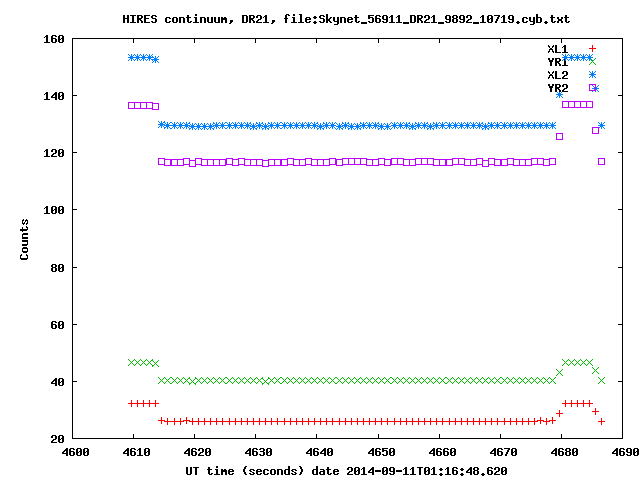The height and width of the screenshot is (480, 640).
Task: Click the red plus XL1 legend marker
Action: [x=592, y=49]
